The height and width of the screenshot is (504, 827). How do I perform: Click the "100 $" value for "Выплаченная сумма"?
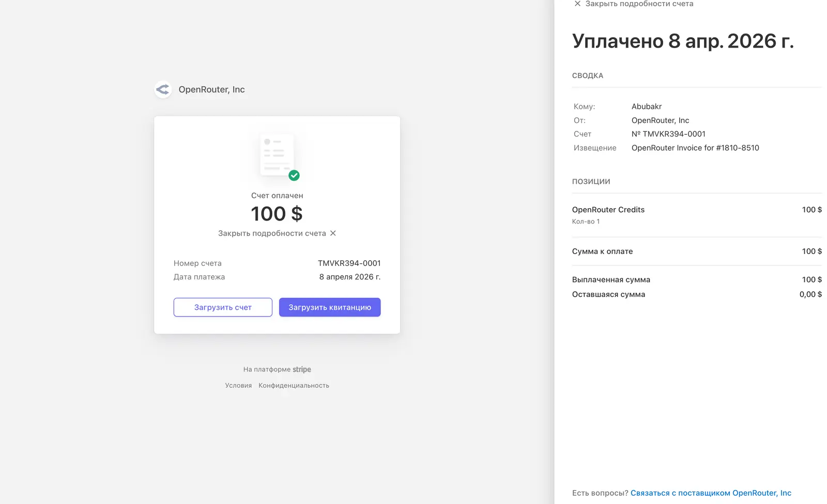pos(812,280)
